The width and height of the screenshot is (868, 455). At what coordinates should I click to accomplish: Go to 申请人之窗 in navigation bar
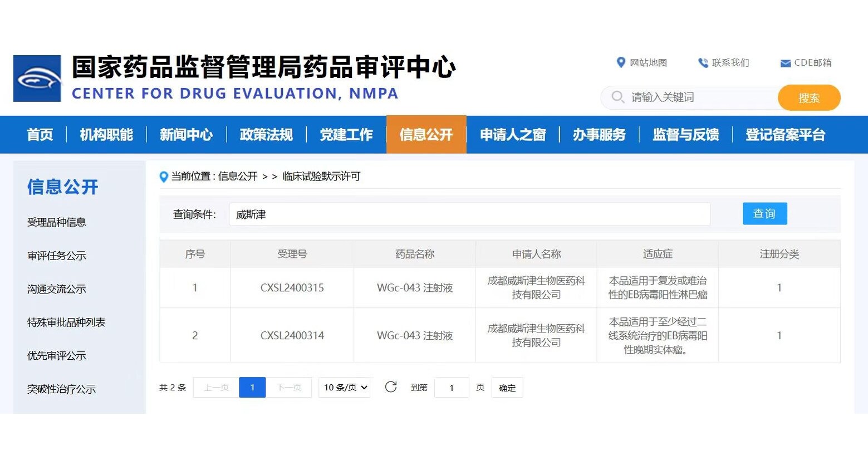pyautogui.click(x=513, y=135)
